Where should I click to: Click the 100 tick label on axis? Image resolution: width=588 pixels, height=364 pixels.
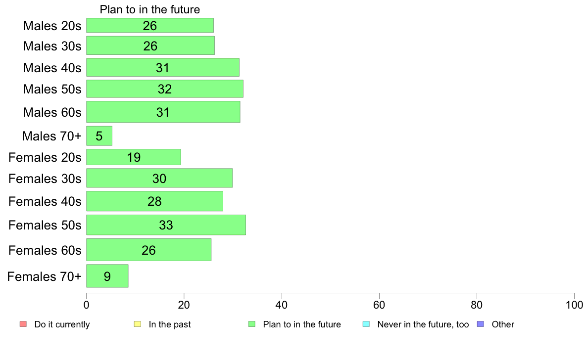click(574, 305)
